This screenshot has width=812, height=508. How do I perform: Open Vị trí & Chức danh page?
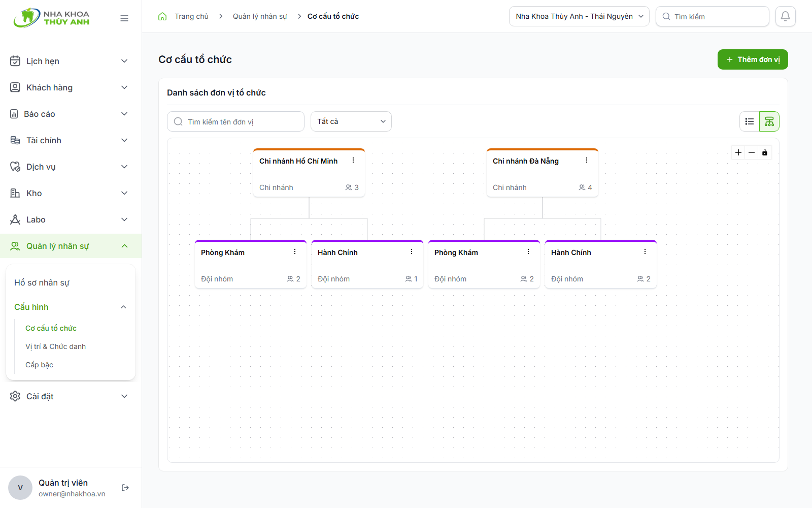click(x=56, y=346)
